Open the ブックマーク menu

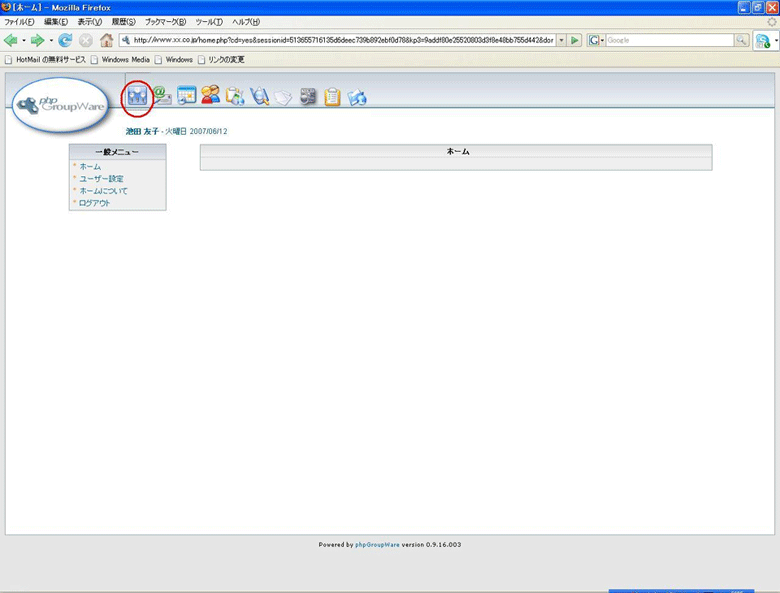click(165, 21)
